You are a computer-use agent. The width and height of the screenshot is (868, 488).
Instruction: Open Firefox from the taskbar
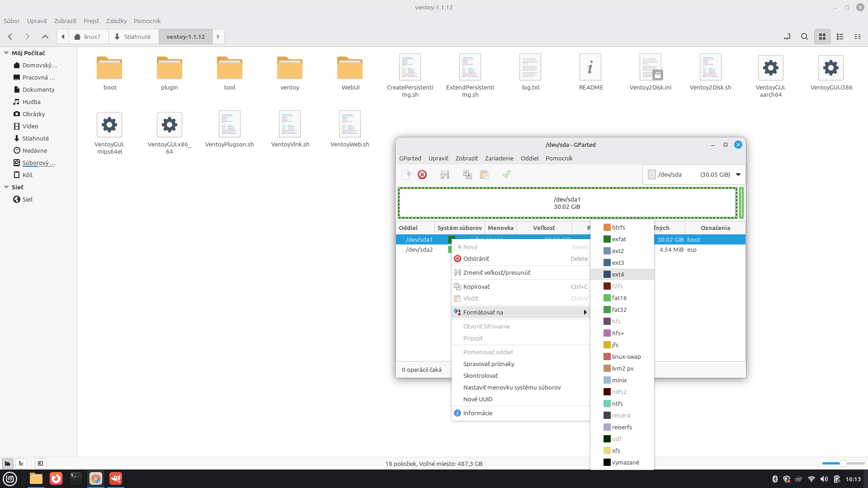[56, 479]
